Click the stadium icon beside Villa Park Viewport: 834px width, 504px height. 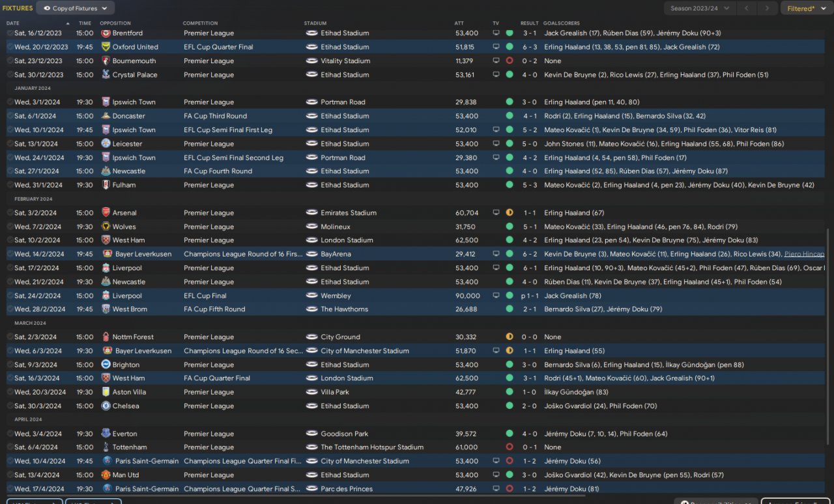pos(311,392)
